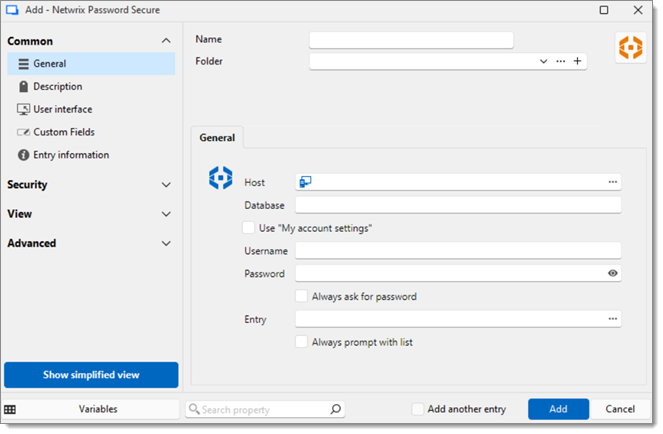Click the Host field ellipsis button
This screenshot has width=663, height=434.
[x=612, y=182]
